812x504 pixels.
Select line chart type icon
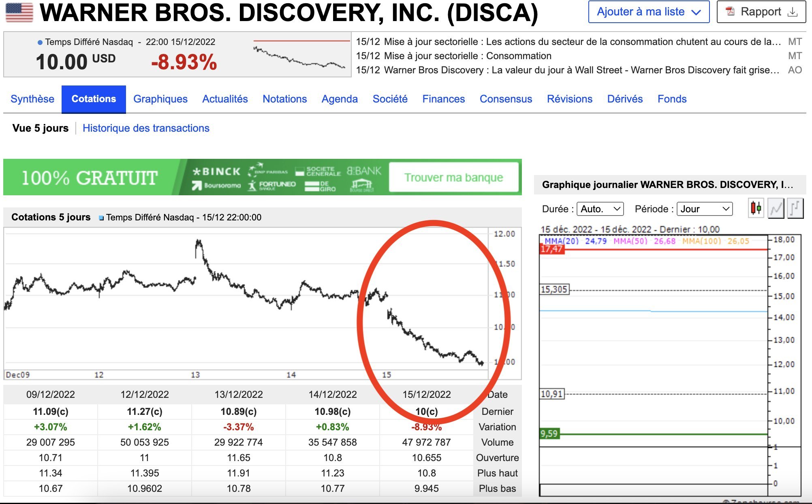coord(776,209)
